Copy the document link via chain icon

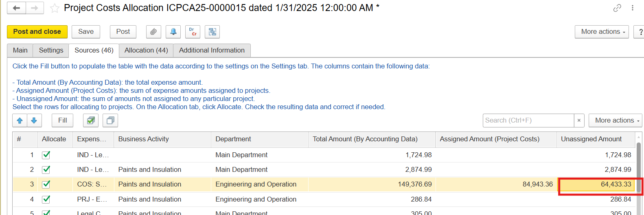[617, 8]
